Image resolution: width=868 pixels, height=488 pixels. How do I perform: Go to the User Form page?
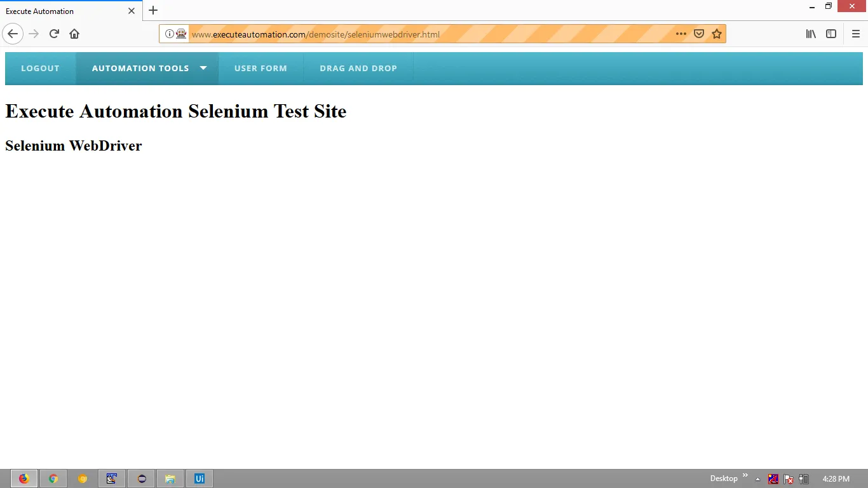pos(261,68)
